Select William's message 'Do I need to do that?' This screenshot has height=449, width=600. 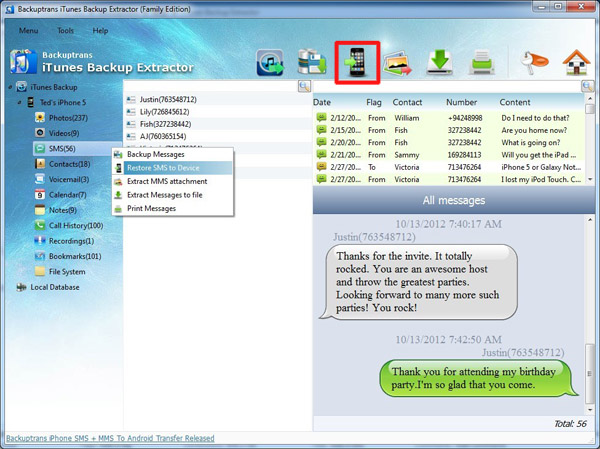click(449, 118)
